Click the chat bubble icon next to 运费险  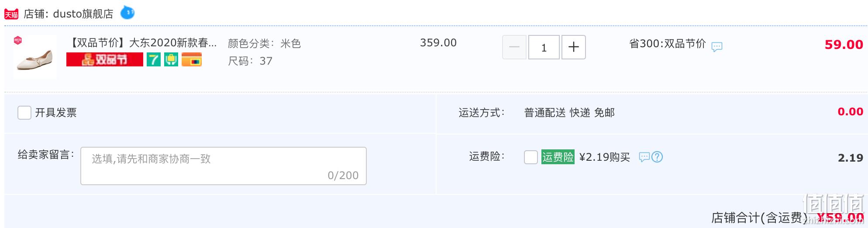click(644, 157)
